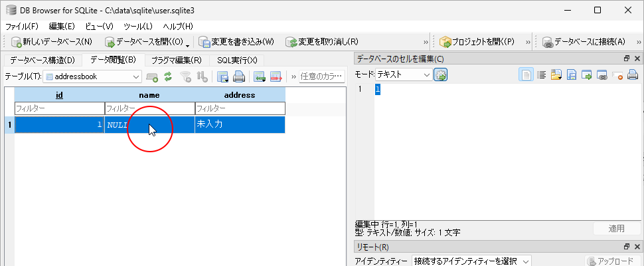
Task: Click the filter field under the name column
Action: click(x=149, y=108)
